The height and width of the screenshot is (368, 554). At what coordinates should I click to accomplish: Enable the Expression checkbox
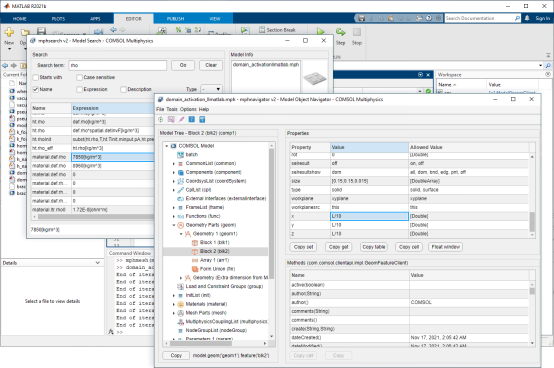(79, 89)
